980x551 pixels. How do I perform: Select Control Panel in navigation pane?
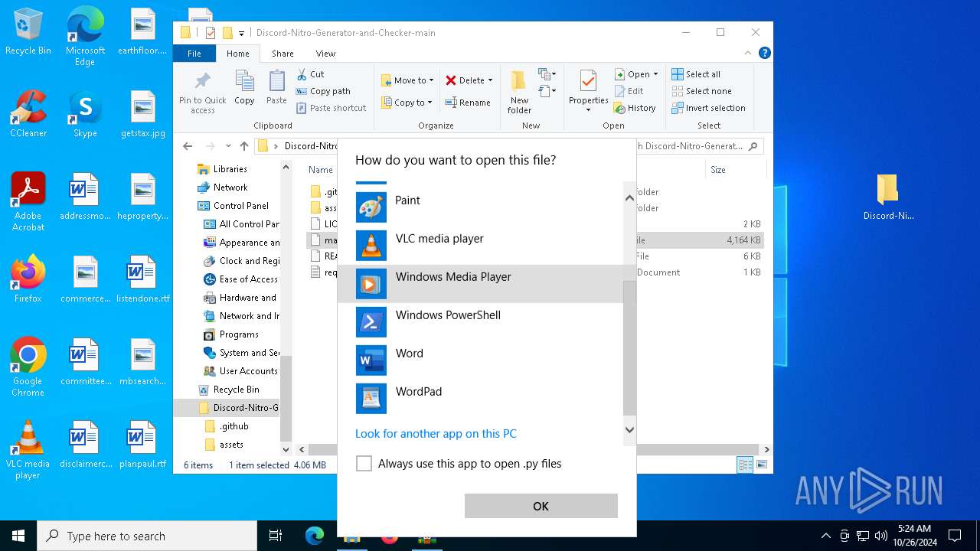pyautogui.click(x=233, y=206)
